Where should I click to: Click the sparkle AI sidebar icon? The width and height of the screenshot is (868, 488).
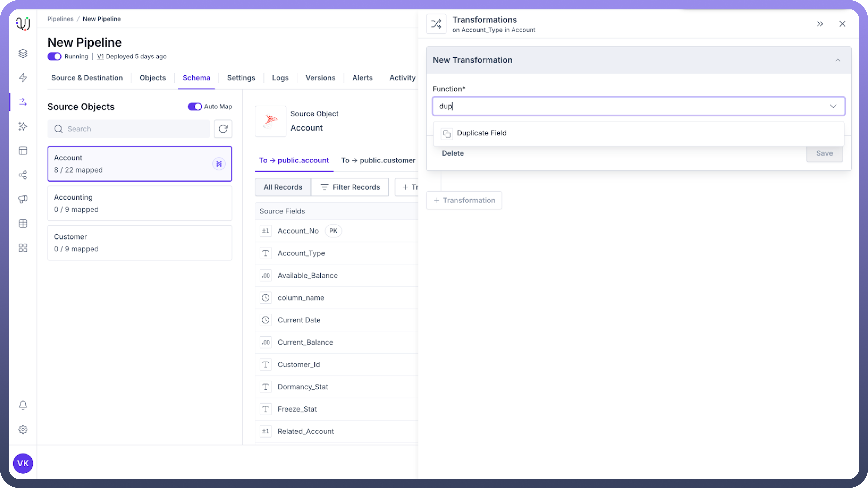coord(23,126)
